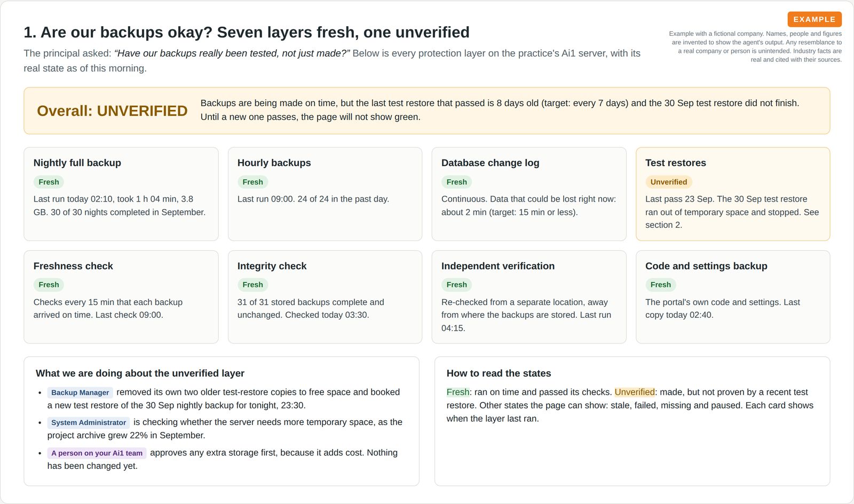Image resolution: width=854 pixels, height=504 pixels.
Task: Open the Test restores card title
Action: tap(676, 163)
